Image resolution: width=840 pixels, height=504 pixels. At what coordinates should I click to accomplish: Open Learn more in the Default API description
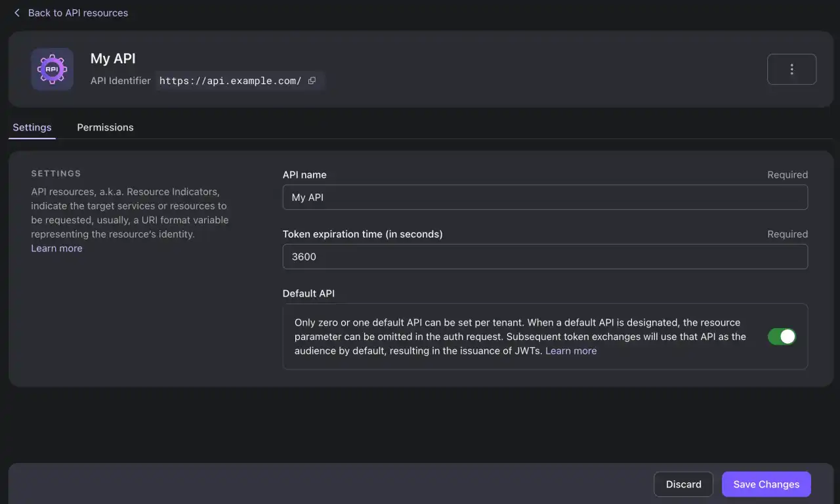pos(571,350)
